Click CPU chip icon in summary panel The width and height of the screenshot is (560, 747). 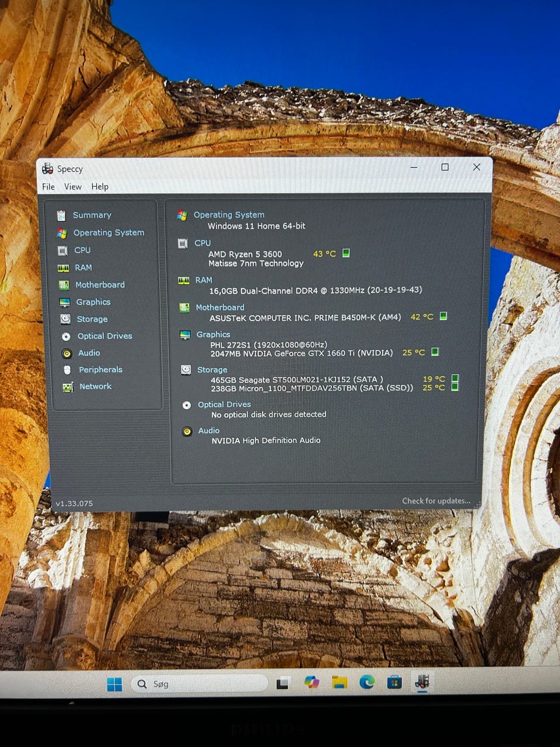[183, 243]
